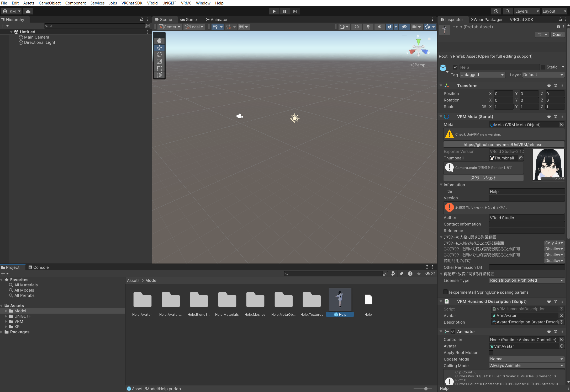This screenshot has width=570, height=392.
Task: Click the Step frame button
Action: [295, 11]
